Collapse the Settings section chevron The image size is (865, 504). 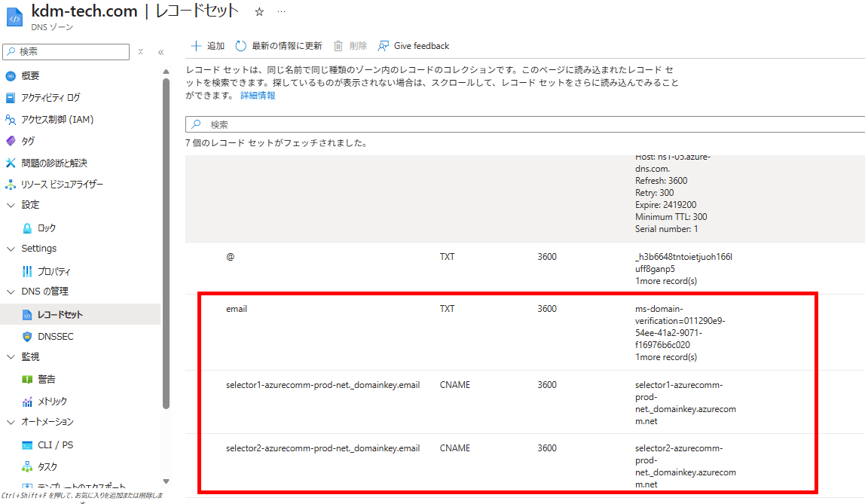[x=11, y=249]
